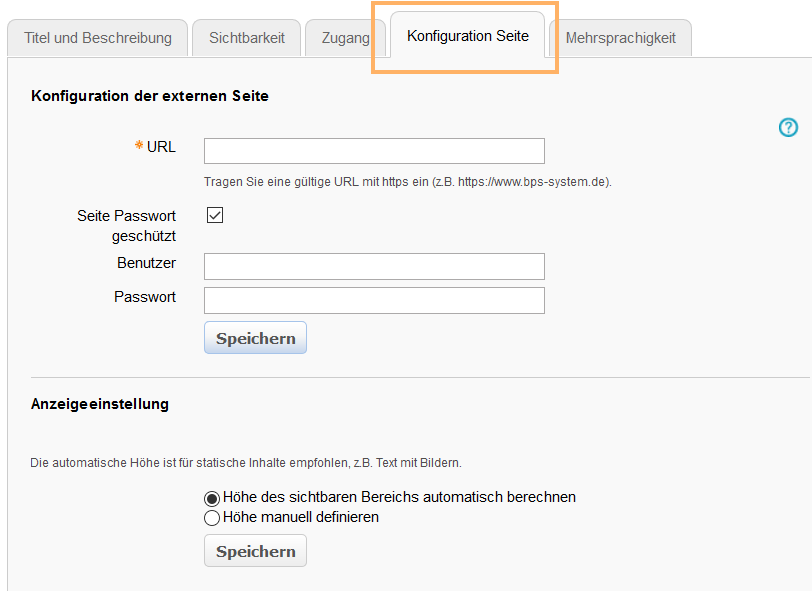Click Speichern under the password fields
This screenshot has width=812, height=591.
click(x=254, y=337)
